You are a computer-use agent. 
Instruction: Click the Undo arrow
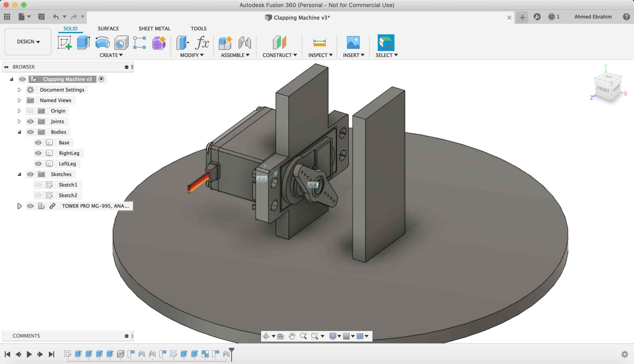click(56, 17)
